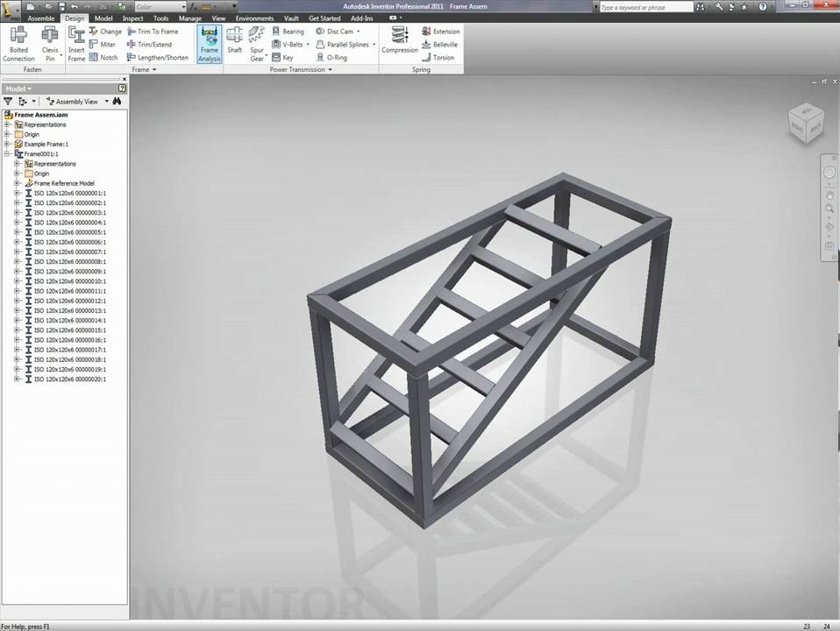840x631 pixels.
Task: Click the browser filter funnel icon
Action: coord(9,102)
